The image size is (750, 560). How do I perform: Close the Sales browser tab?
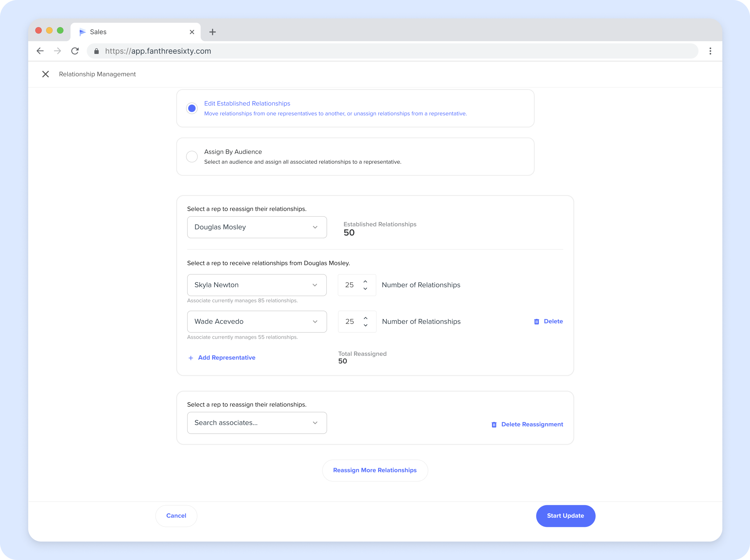pos(192,32)
